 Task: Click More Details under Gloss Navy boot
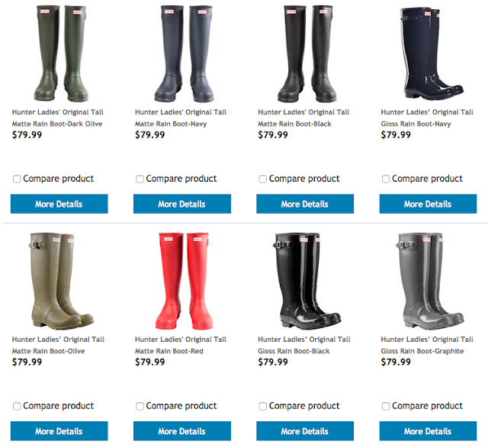click(428, 204)
